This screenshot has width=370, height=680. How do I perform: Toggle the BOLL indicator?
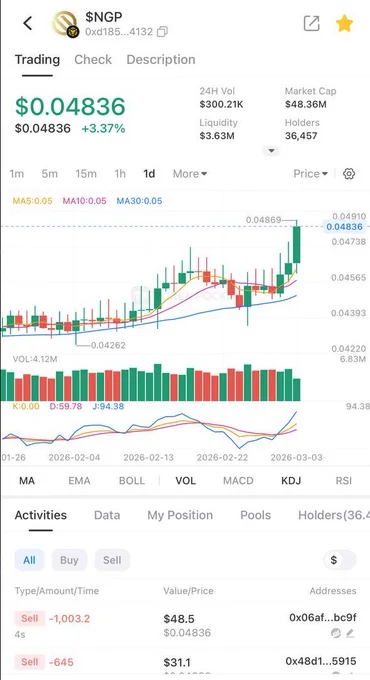pos(132,481)
